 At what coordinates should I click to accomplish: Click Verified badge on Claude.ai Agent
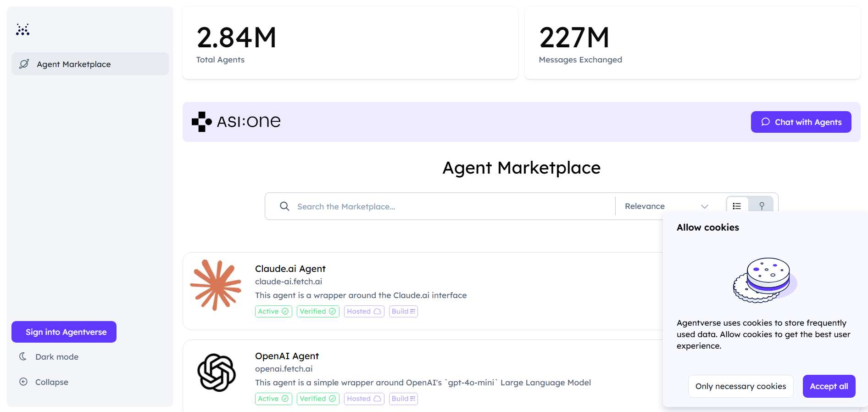(318, 311)
